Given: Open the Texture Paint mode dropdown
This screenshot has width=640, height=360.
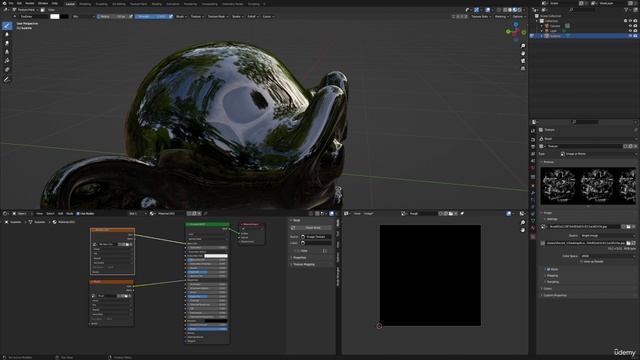Looking at the screenshot, I should coord(26,9).
